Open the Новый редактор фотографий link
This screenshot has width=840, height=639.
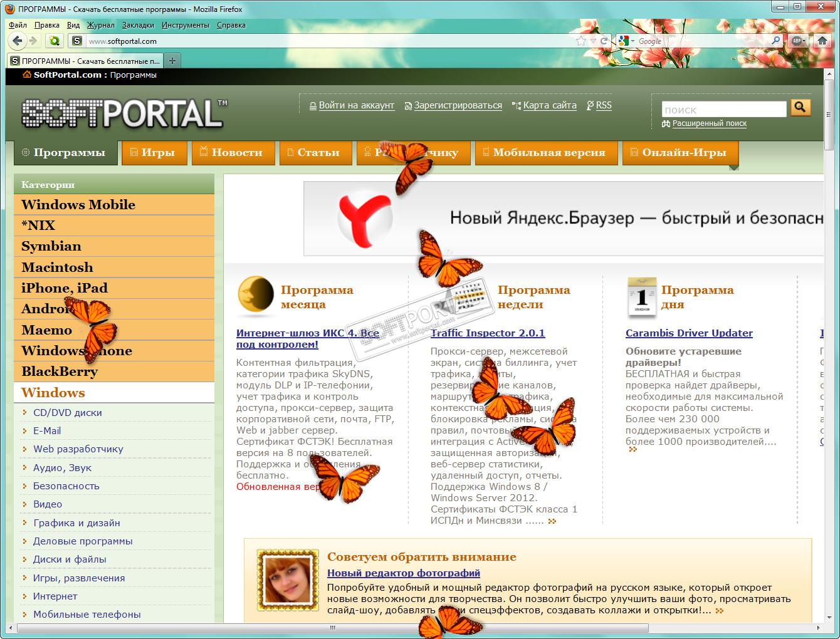pyautogui.click(x=404, y=573)
